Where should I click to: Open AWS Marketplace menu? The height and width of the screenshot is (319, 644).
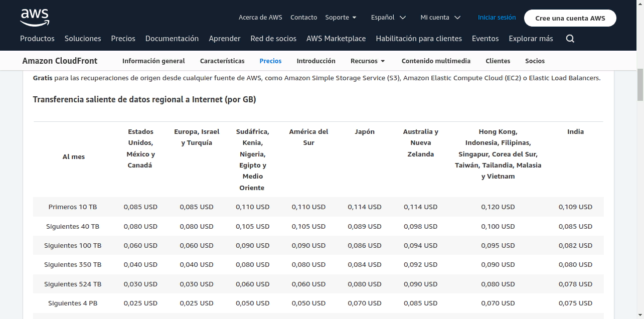(336, 38)
